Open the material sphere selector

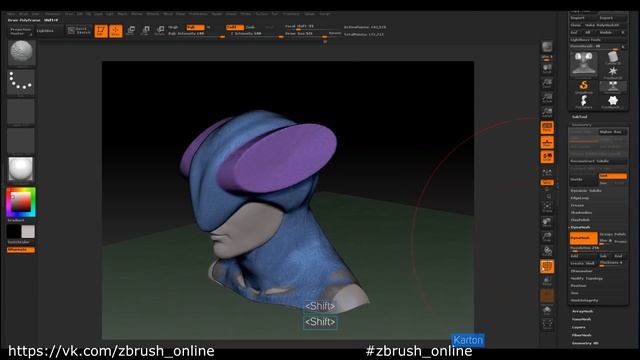coord(21,169)
